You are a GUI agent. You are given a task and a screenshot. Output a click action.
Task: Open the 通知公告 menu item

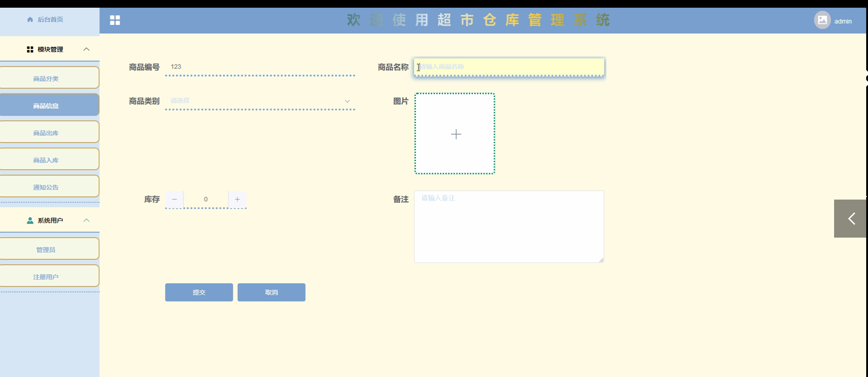(49, 186)
